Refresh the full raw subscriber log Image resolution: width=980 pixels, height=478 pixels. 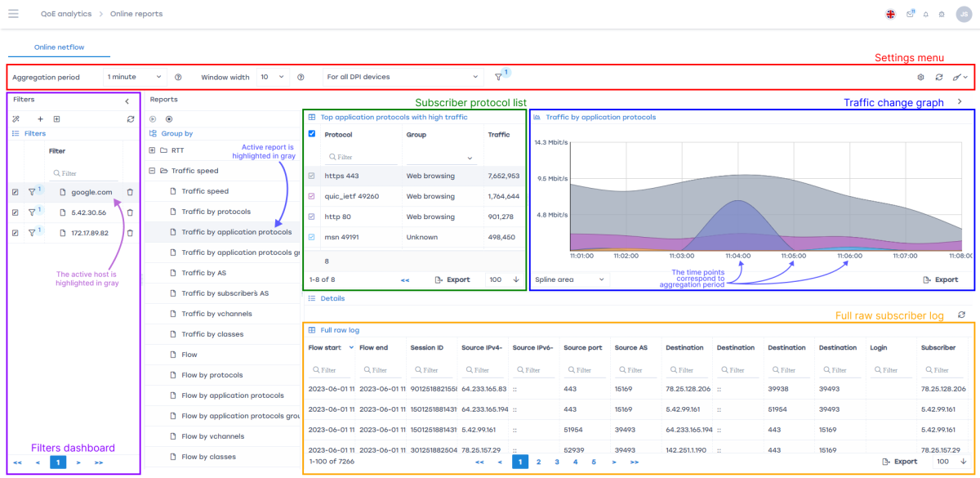coord(961,315)
